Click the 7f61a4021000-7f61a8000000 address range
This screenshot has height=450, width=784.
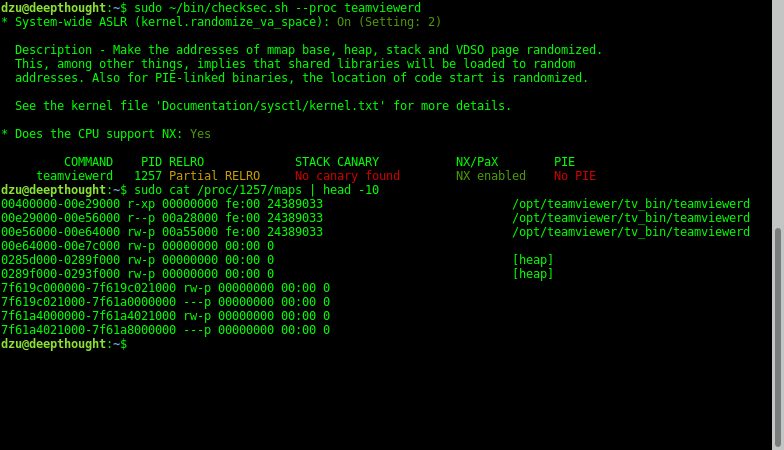88,330
